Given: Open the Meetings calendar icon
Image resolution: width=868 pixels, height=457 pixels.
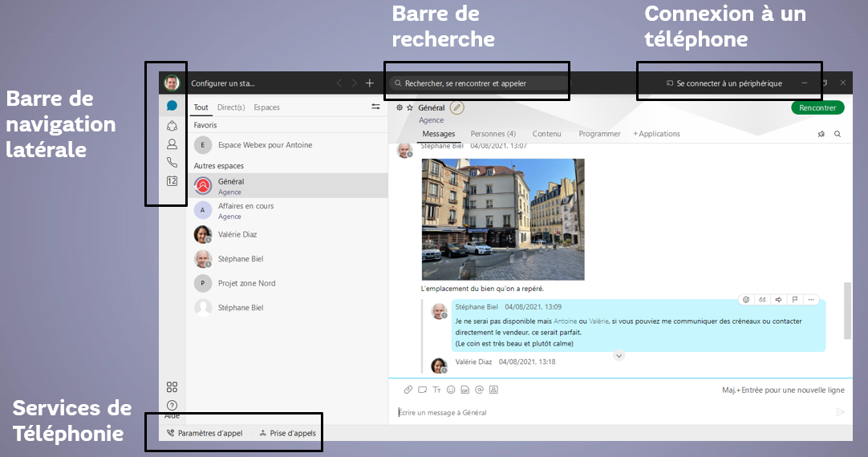Looking at the screenshot, I should tap(172, 181).
